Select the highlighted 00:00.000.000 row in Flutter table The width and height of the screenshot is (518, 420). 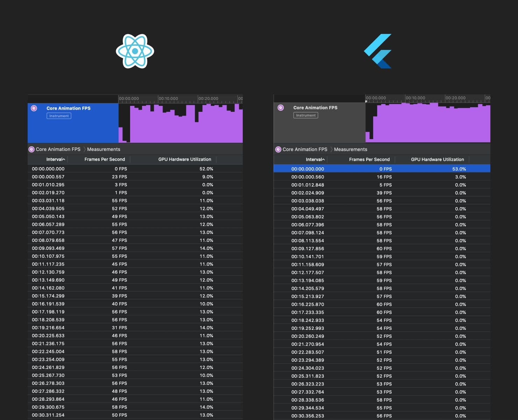pos(382,169)
